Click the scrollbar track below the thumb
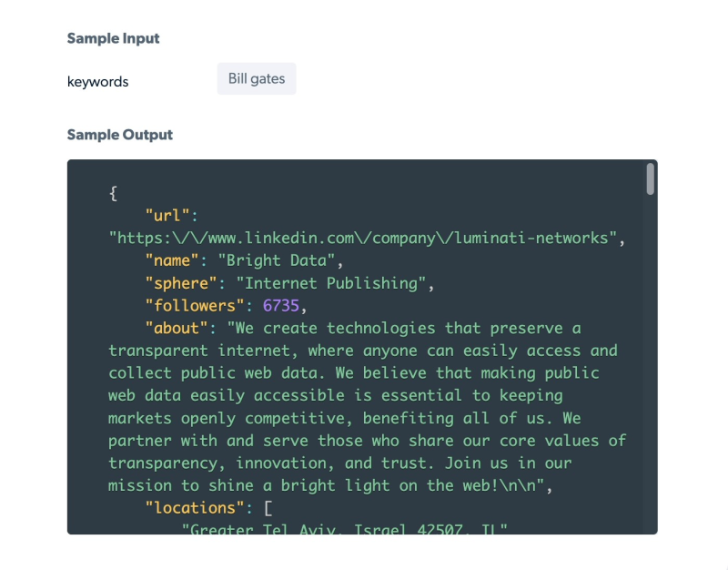Image resolution: width=728 pixels, height=570 pixels. 650,364
